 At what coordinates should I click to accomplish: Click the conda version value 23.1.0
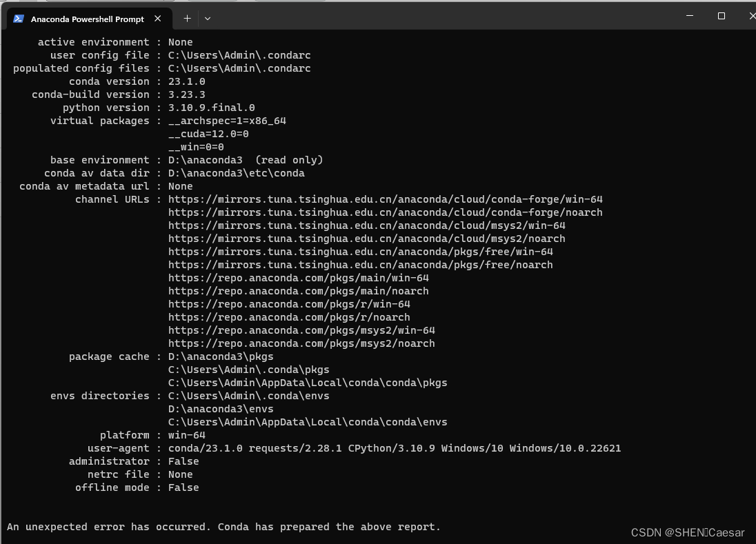tap(187, 81)
